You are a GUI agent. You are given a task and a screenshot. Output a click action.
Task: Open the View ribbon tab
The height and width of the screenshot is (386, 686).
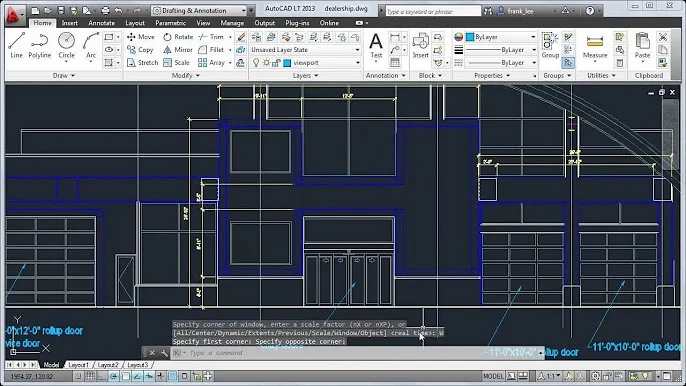203,23
